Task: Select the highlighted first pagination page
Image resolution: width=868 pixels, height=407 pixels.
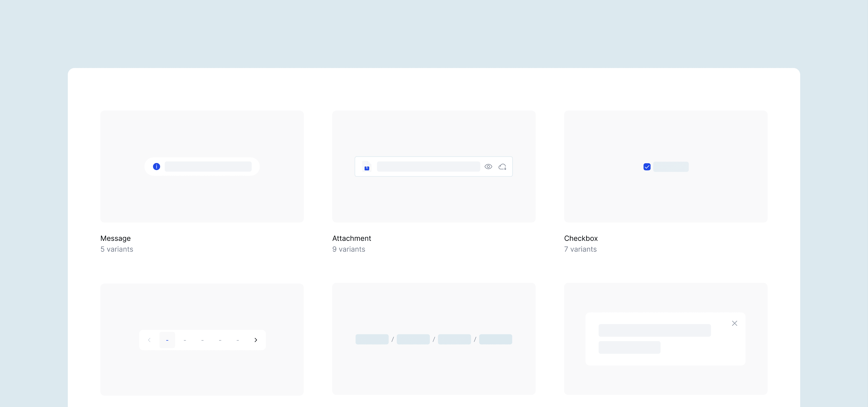Action: (167, 340)
